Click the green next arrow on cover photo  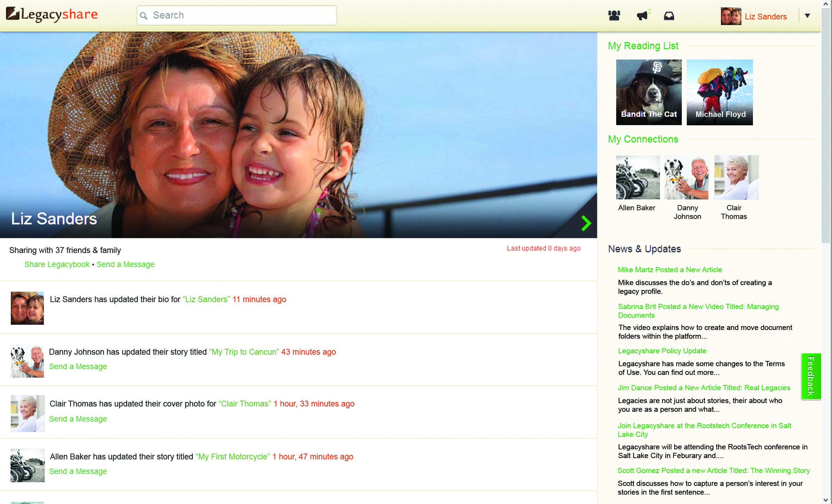click(586, 223)
